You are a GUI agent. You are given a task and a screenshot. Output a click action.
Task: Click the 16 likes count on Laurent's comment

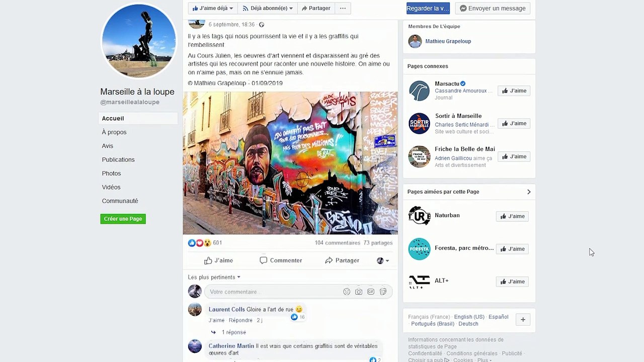[x=298, y=317]
